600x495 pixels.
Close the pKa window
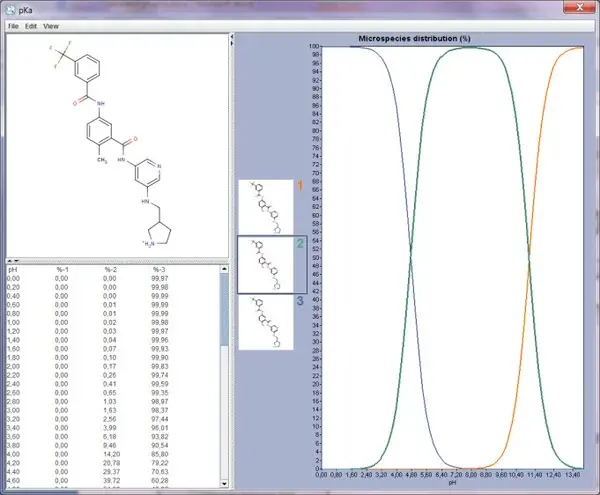[x=579, y=7]
